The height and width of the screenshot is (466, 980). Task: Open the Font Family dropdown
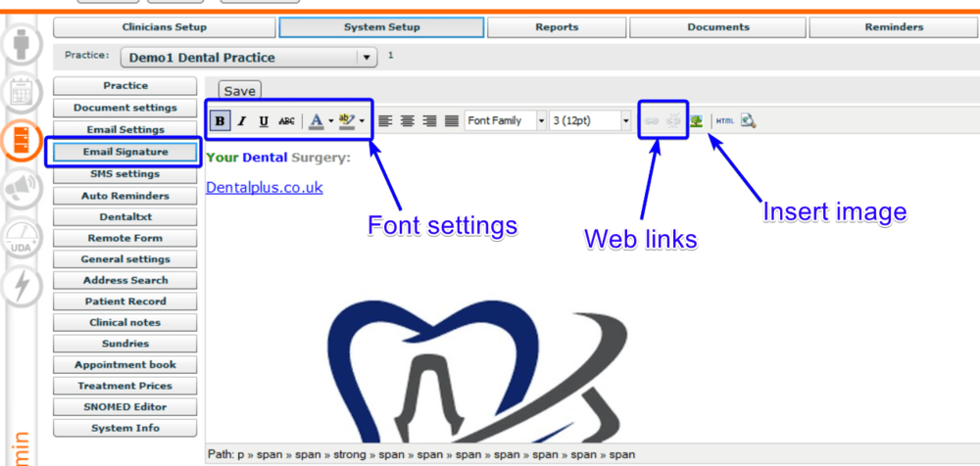point(506,120)
